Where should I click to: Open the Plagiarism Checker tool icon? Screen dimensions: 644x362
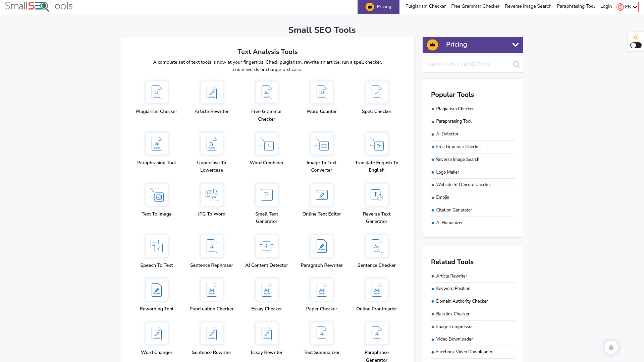point(157,93)
